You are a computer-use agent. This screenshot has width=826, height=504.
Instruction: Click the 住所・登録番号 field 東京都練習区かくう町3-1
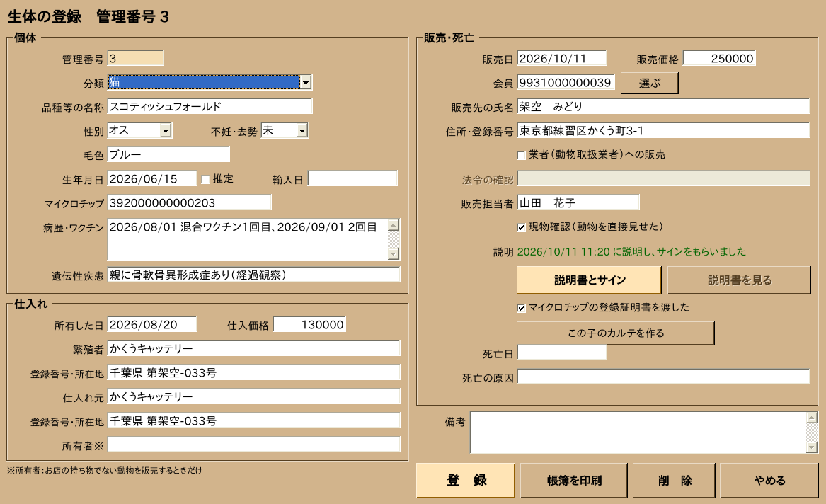(x=664, y=130)
